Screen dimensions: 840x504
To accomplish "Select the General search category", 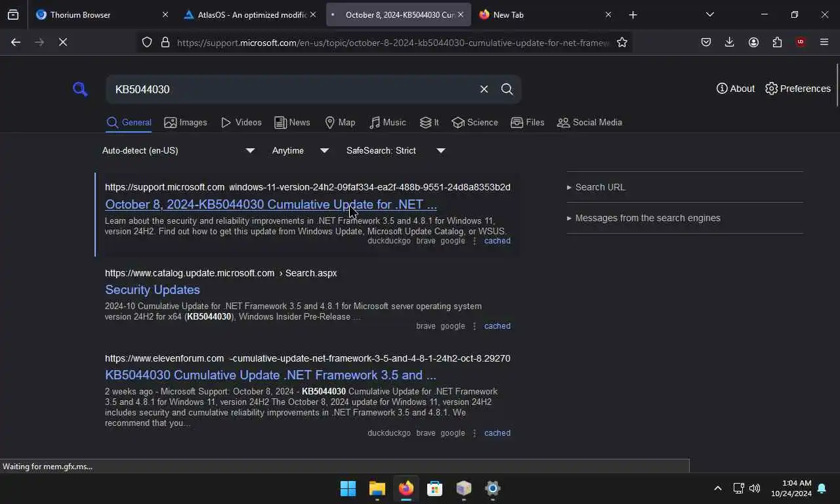I will point(129,122).
